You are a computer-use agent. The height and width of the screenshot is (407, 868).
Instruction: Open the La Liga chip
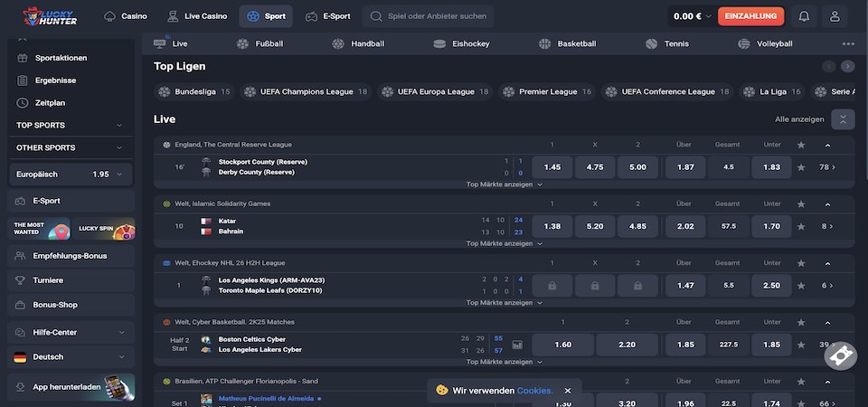tap(771, 92)
